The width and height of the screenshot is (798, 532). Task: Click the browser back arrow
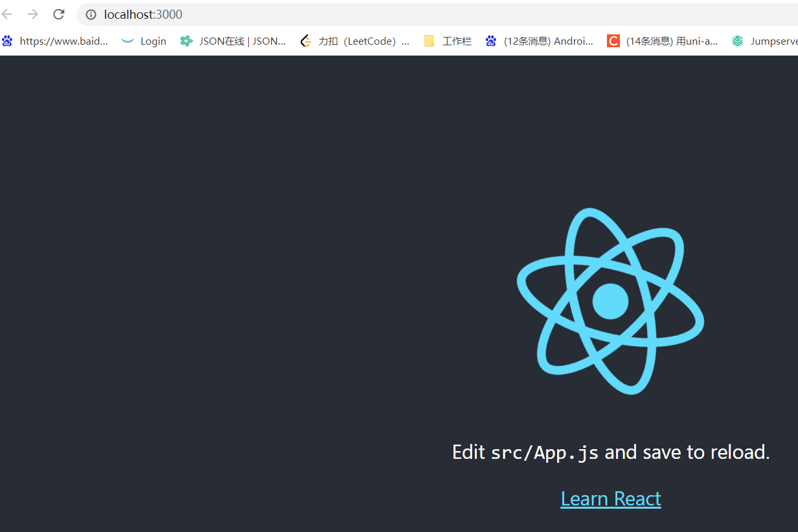7,14
